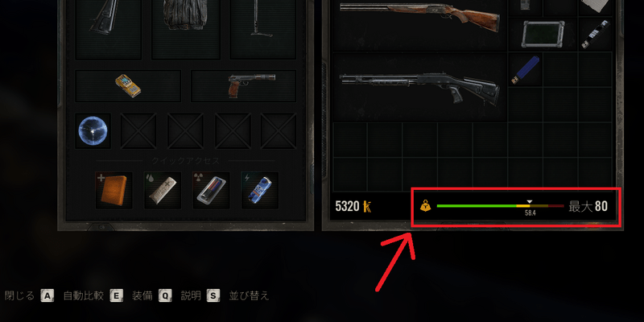644x322 pixels.
Task: Use the orange bandage quick-access item
Action: tap(114, 190)
